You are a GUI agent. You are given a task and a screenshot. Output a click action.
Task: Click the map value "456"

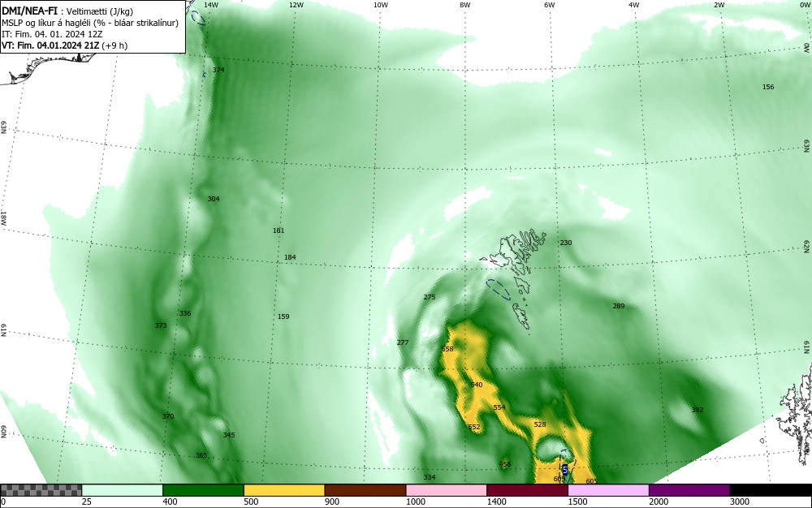505,464
